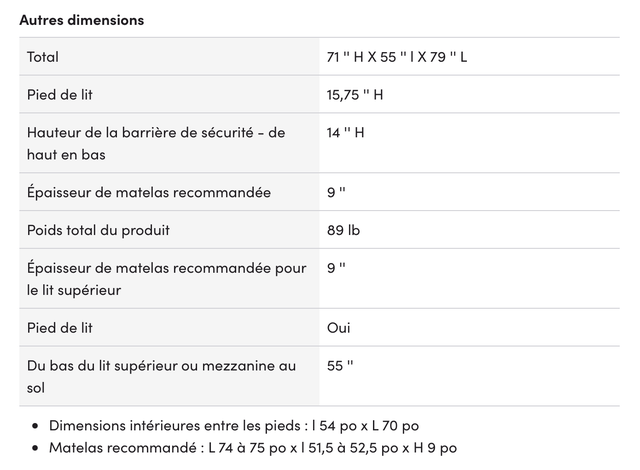
Task: Click 'Hauteur de la barrière de sécurité' label
Action: tap(156, 144)
